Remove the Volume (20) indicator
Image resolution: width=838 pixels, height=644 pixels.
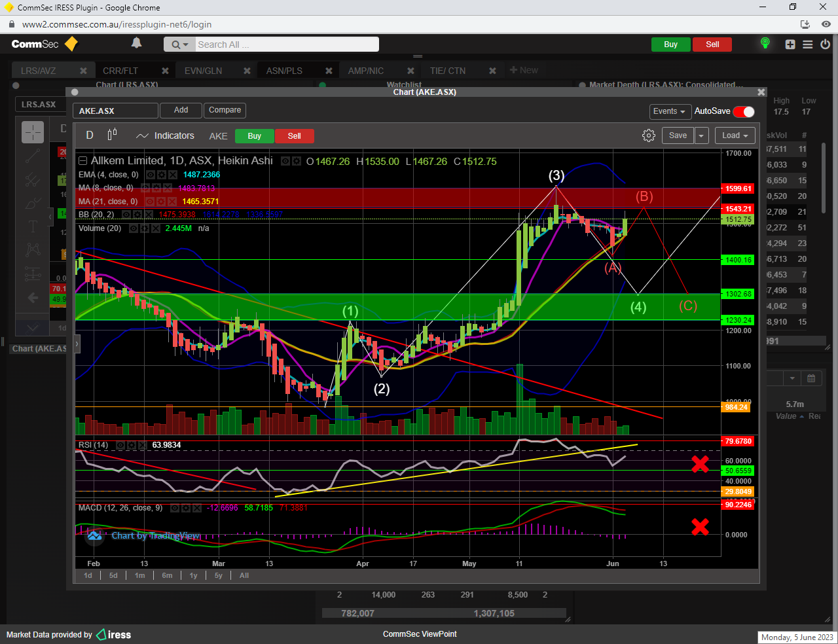tap(156, 228)
